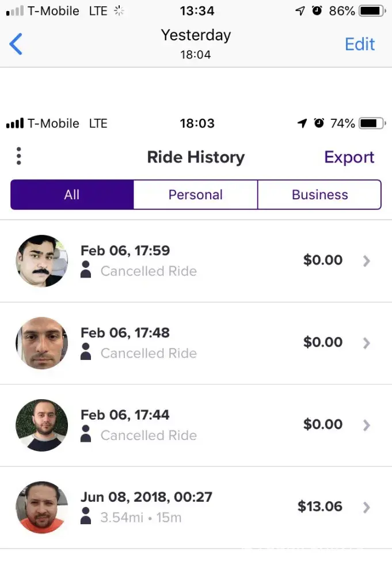Tap the battery icon in the inner status bar
Viewport: 392px width, 576px height.
pyautogui.click(x=371, y=123)
